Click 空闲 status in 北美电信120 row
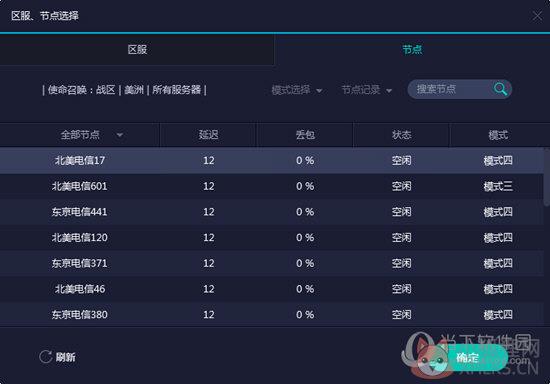550x384 pixels. tap(402, 237)
